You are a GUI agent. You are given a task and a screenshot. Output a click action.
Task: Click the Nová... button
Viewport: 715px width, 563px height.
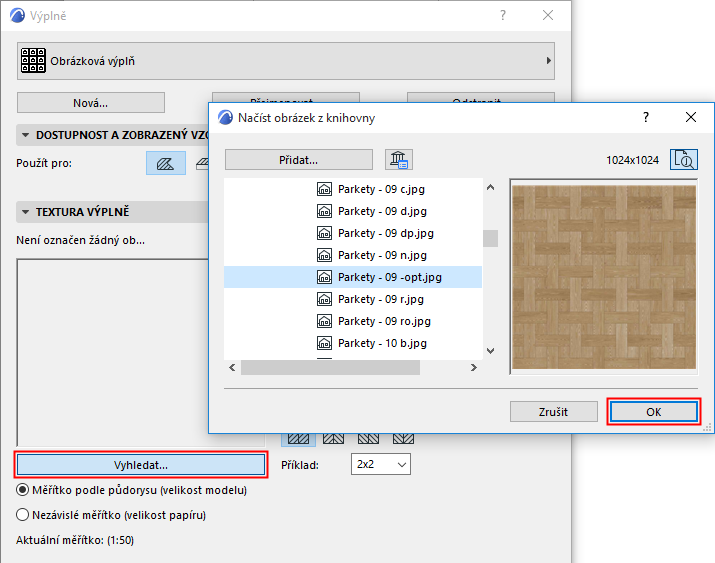point(91,103)
